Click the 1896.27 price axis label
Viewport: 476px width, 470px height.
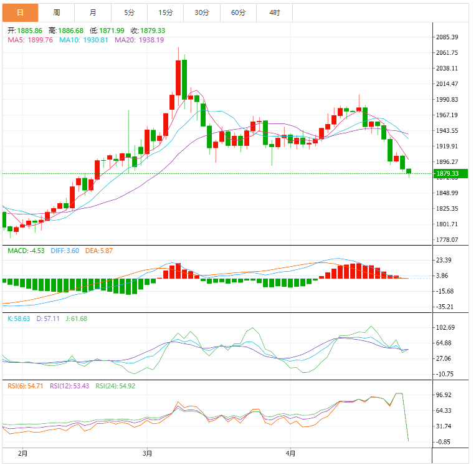click(447, 162)
